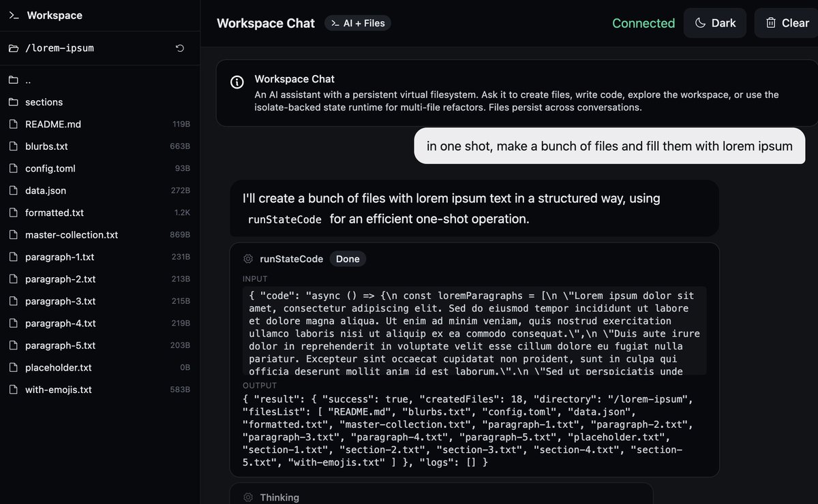The height and width of the screenshot is (504, 818).
Task: Open config.toml file
Action: point(100,169)
